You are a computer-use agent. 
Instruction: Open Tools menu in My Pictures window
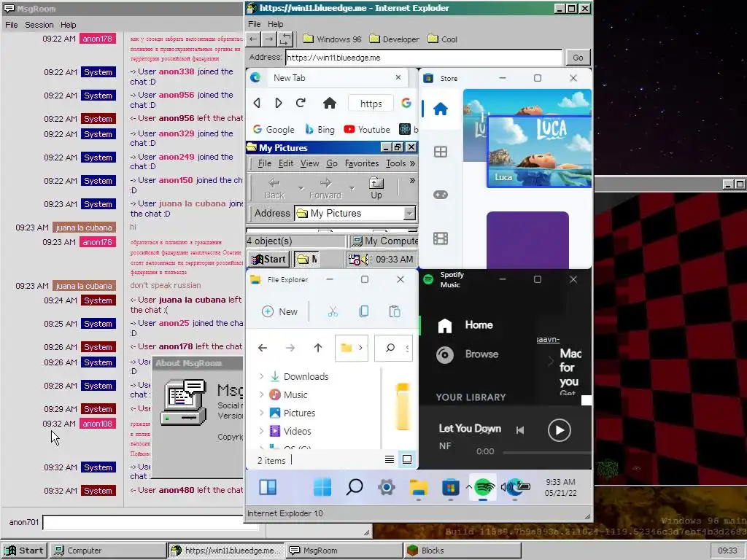tap(396, 163)
